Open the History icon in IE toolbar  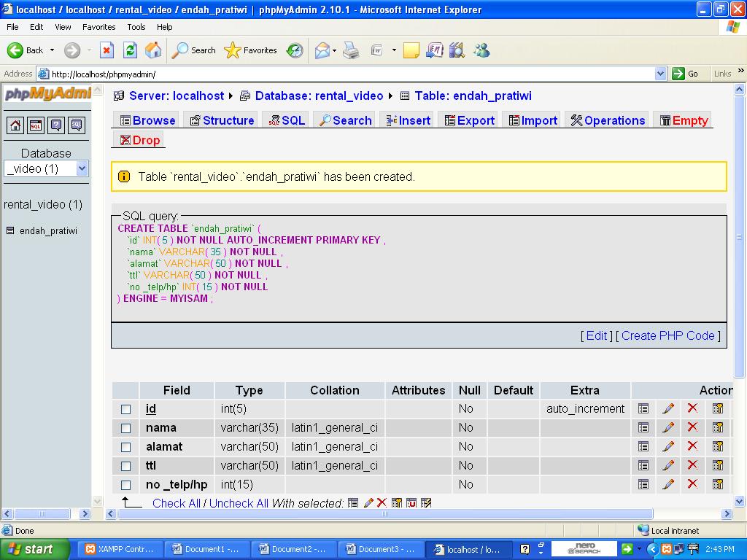pos(295,50)
